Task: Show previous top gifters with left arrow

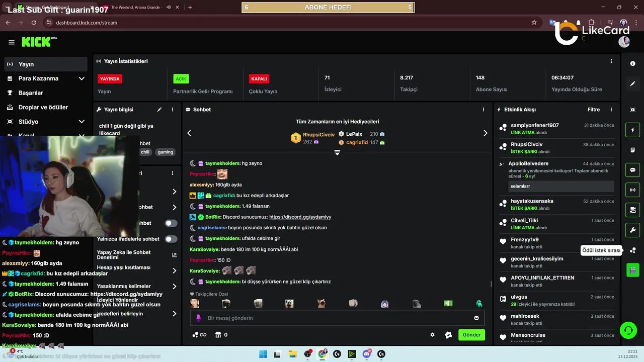Action: click(189, 133)
